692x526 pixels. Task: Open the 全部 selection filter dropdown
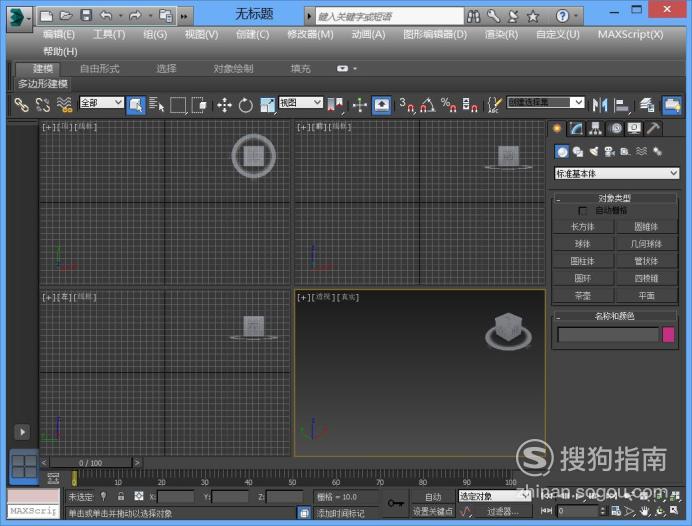(x=101, y=103)
